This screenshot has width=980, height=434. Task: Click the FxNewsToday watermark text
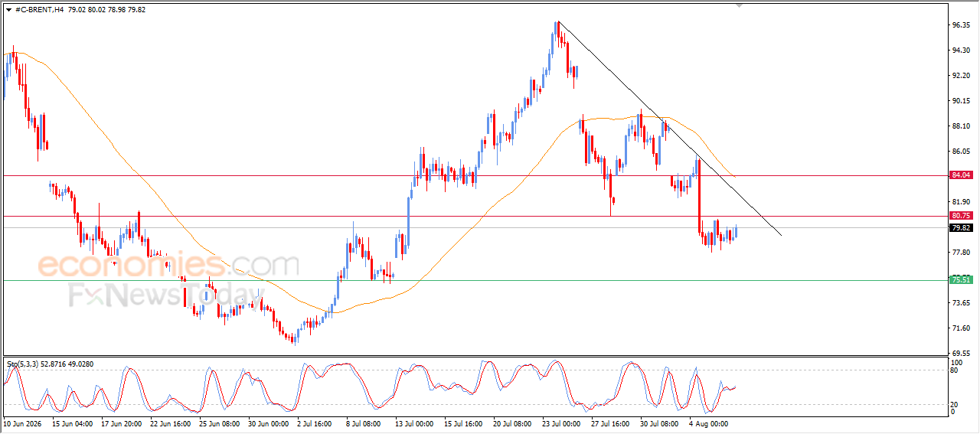coord(165,295)
